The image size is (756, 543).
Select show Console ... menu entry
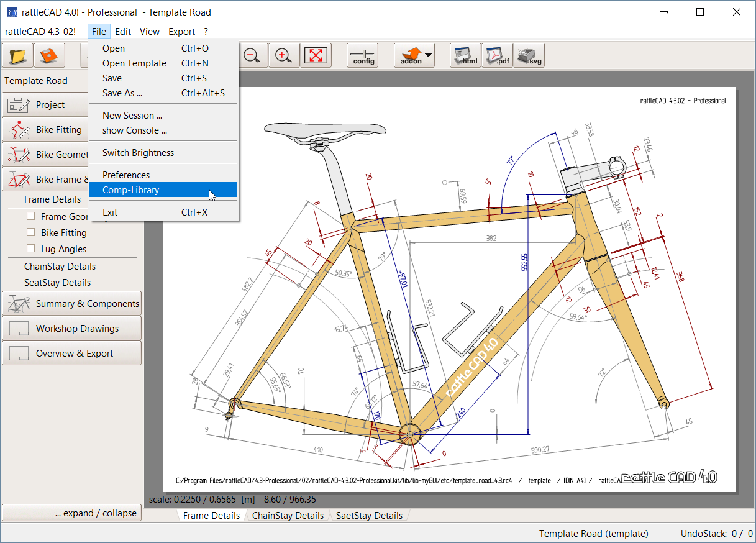click(x=164, y=130)
